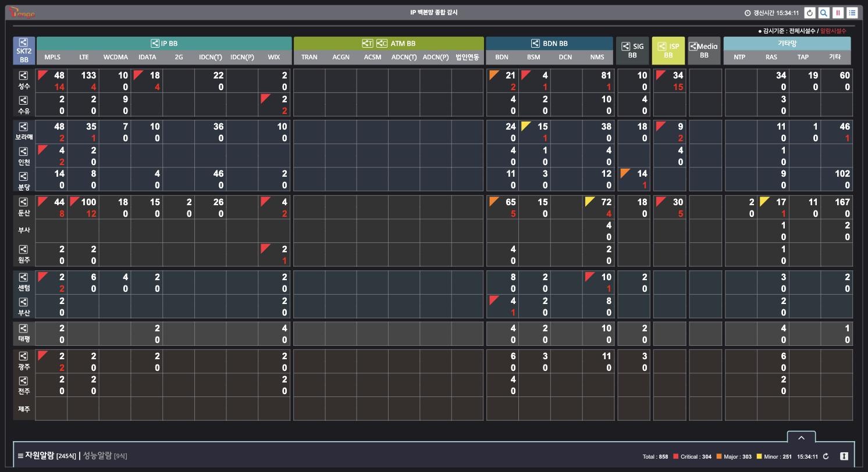Screen dimensions: 868x472
Task: Click the SKT2 BB topology icon
Action: (24, 42)
